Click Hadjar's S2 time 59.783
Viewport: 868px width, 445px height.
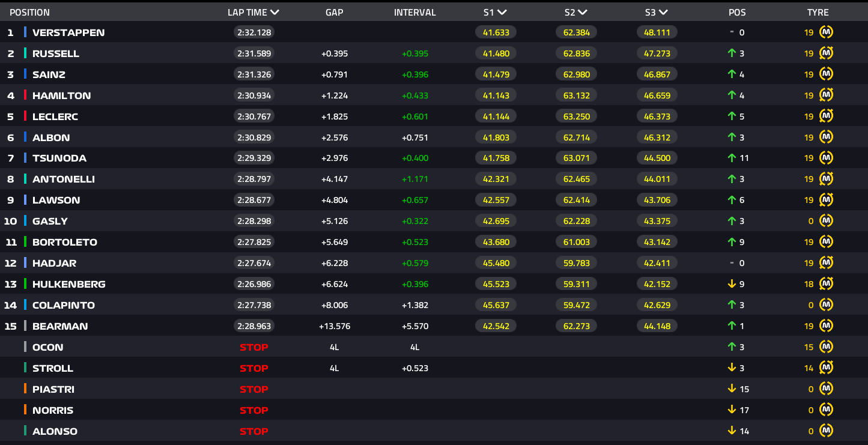coord(576,263)
